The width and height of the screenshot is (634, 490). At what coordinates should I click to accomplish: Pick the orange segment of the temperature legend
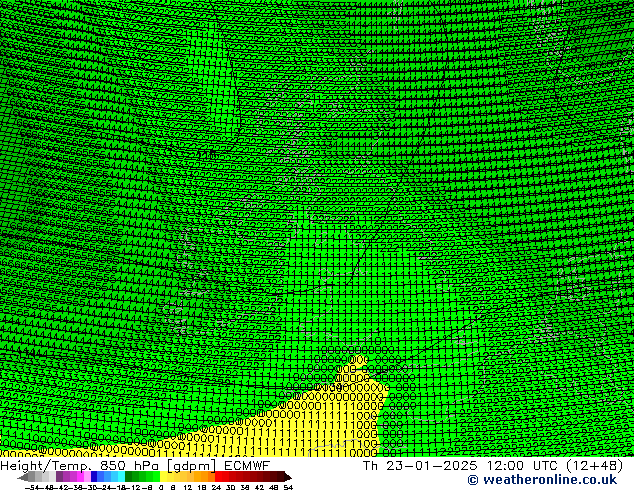pyautogui.click(x=198, y=477)
